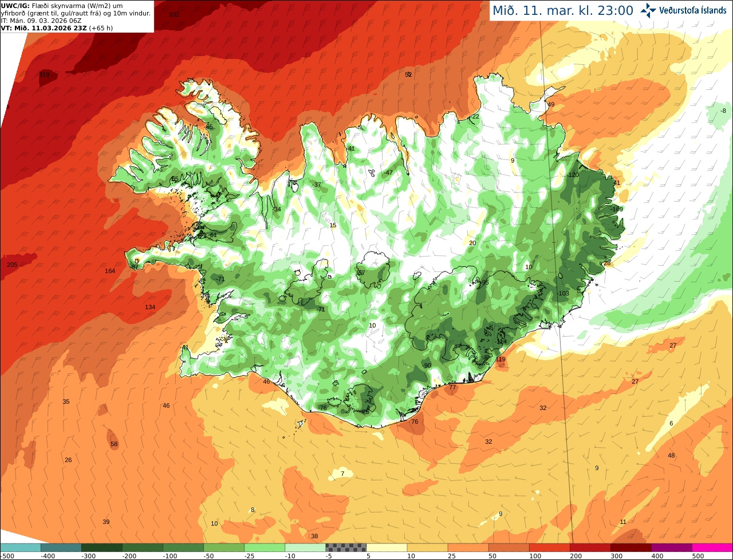This screenshot has height=560, width=733.
Task: Click the 77 value on the south coast
Action: (452, 388)
